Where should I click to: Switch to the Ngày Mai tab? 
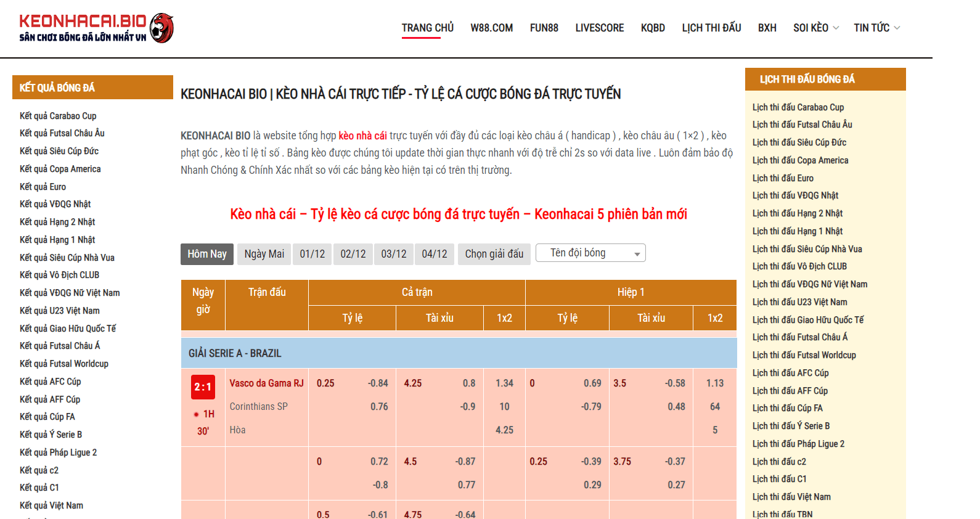point(264,254)
